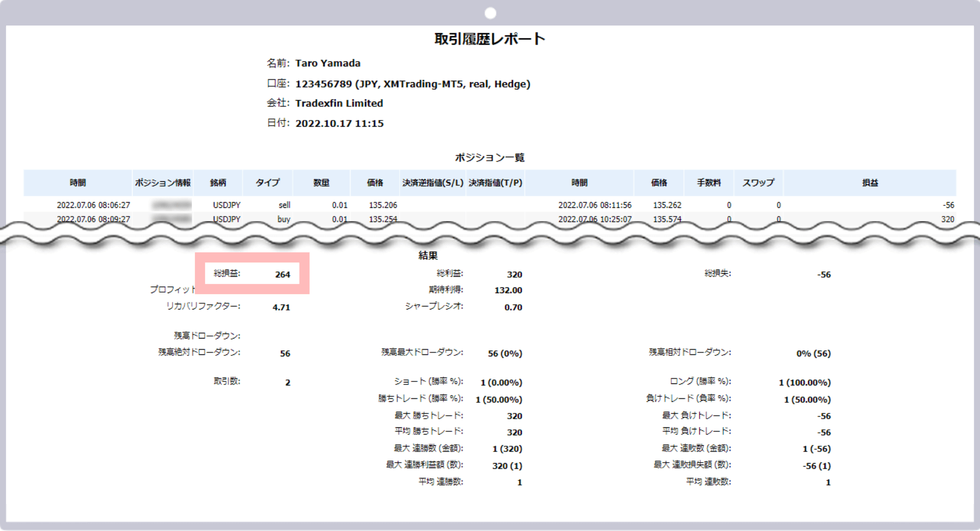Image resolution: width=980 pixels, height=531 pixels.
Task: Click the company name Tradexfin Limited
Action: [339, 103]
